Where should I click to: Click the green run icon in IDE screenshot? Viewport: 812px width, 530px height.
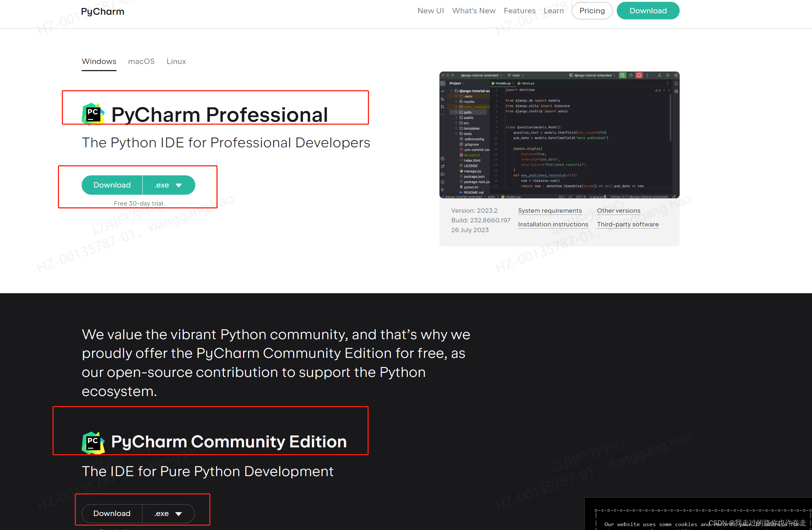pos(622,75)
